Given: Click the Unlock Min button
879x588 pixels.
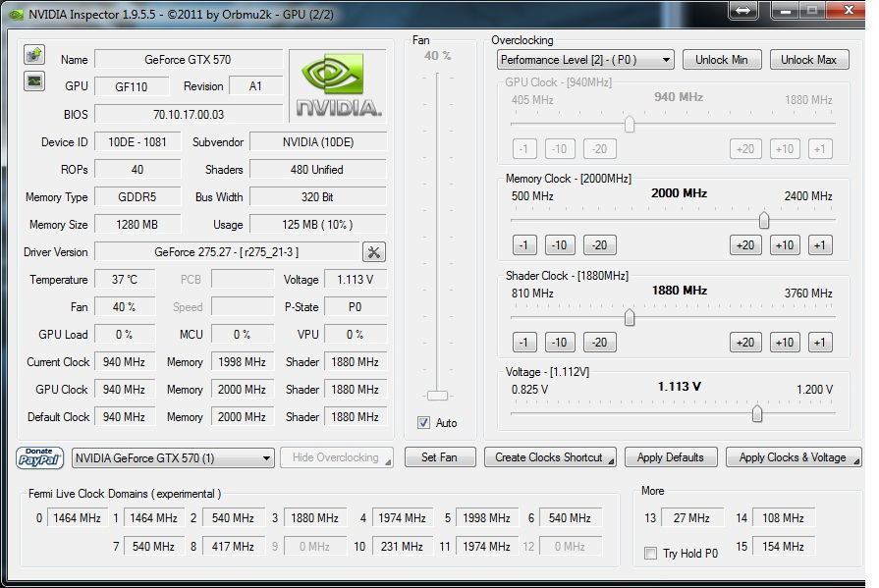Looking at the screenshot, I should point(722,60).
